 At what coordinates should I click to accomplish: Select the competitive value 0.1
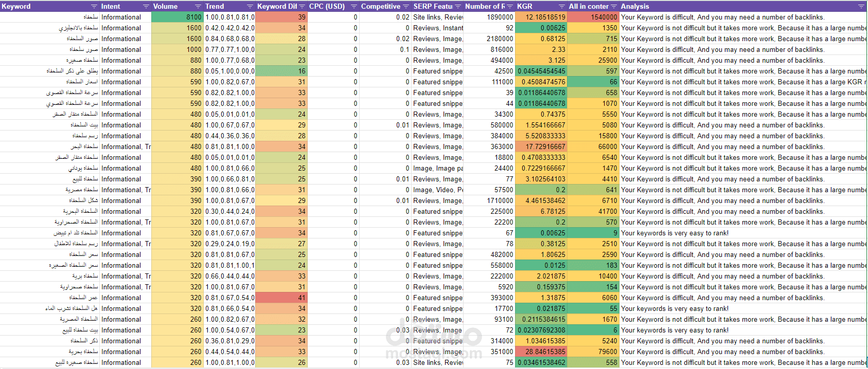coord(385,49)
